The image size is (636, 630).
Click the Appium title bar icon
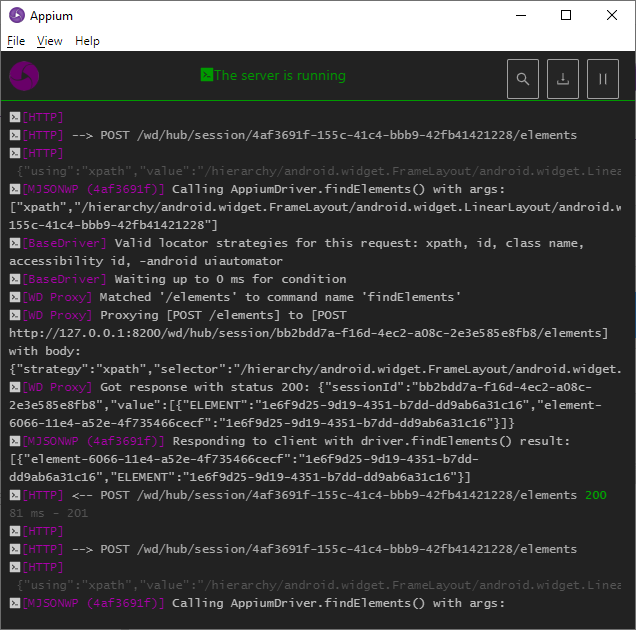click(x=17, y=15)
